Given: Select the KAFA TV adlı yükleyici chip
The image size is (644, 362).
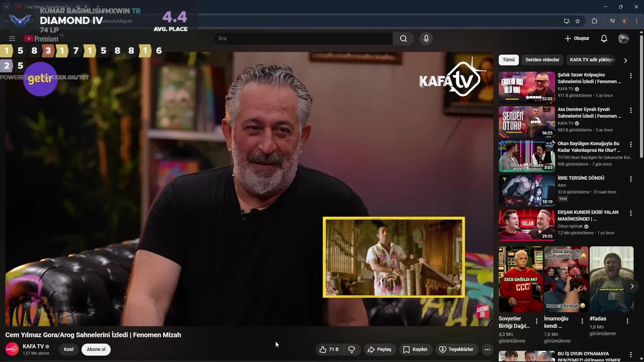Looking at the screenshot, I should tap(592, 60).
